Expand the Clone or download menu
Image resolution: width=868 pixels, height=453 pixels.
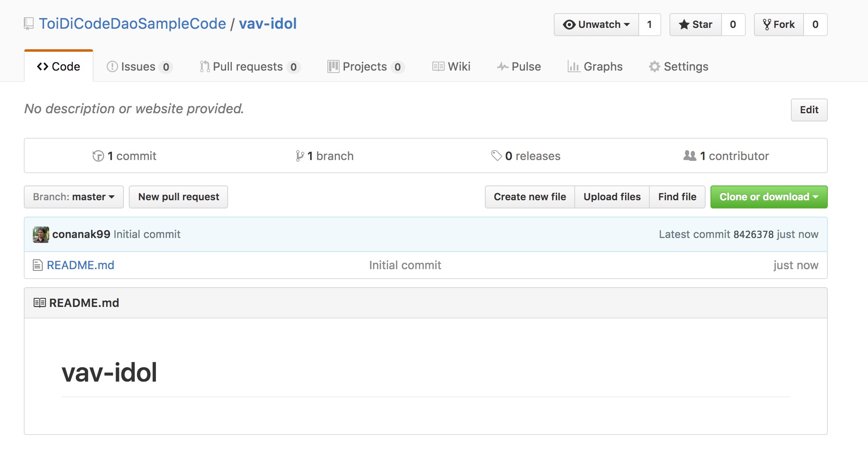[x=769, y=197]
